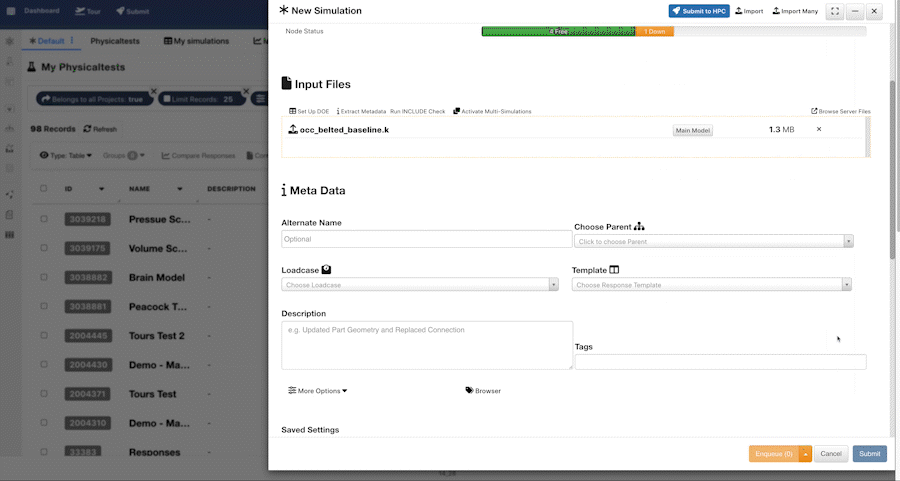Check the row checkbox for record 2004371

(x=44, y=394)
